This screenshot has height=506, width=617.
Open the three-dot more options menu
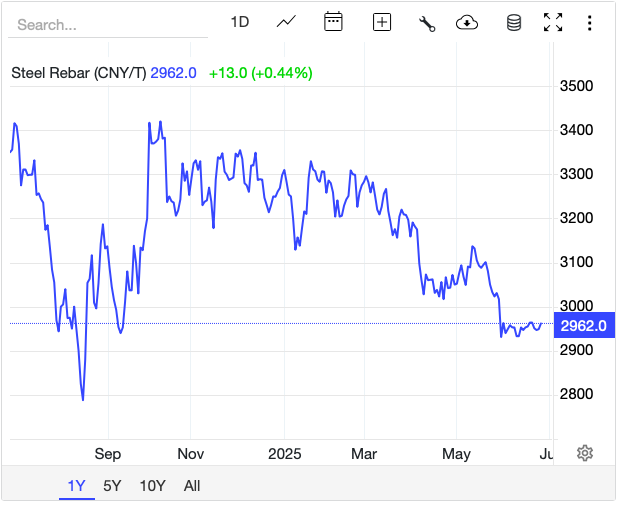coord(591,22)
